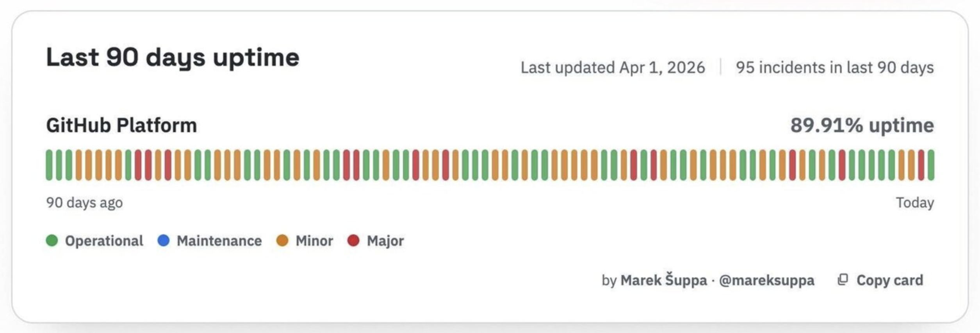Click the Last 90 days uptime heading

click(173, 57)
